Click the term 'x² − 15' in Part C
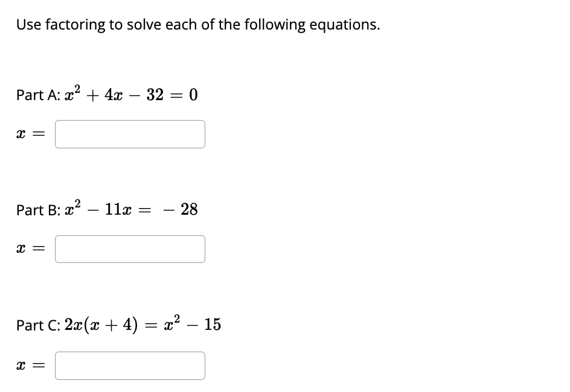 pyautogui.click(x=194, y=324)
